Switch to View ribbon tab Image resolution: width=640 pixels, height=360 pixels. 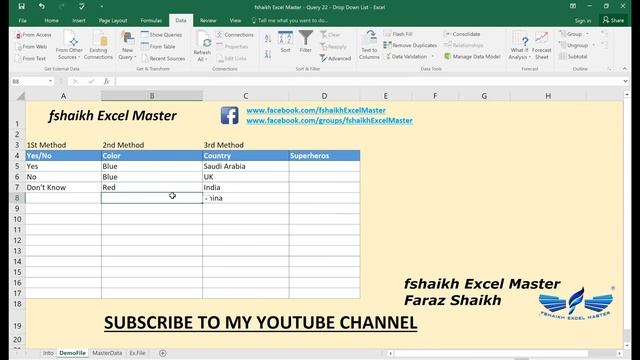pos(235,20)
